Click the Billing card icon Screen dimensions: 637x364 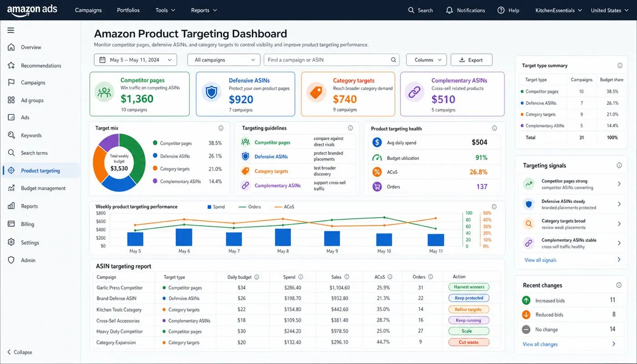click(x=11, y=224)
